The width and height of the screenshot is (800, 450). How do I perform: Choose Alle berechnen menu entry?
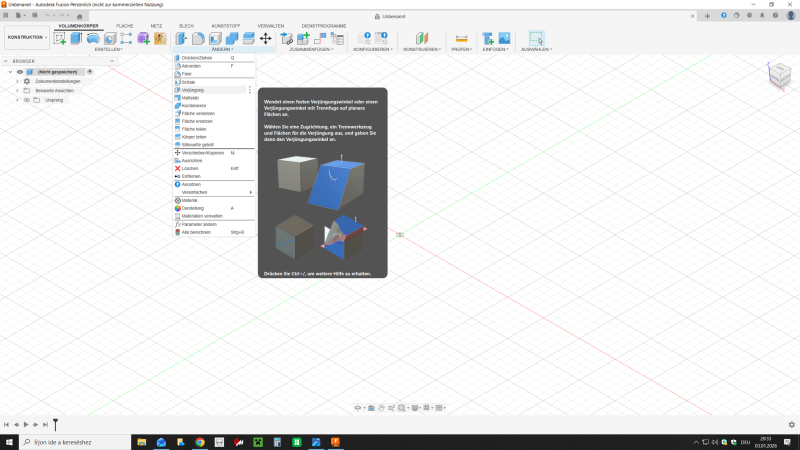(x=214, y=232)
